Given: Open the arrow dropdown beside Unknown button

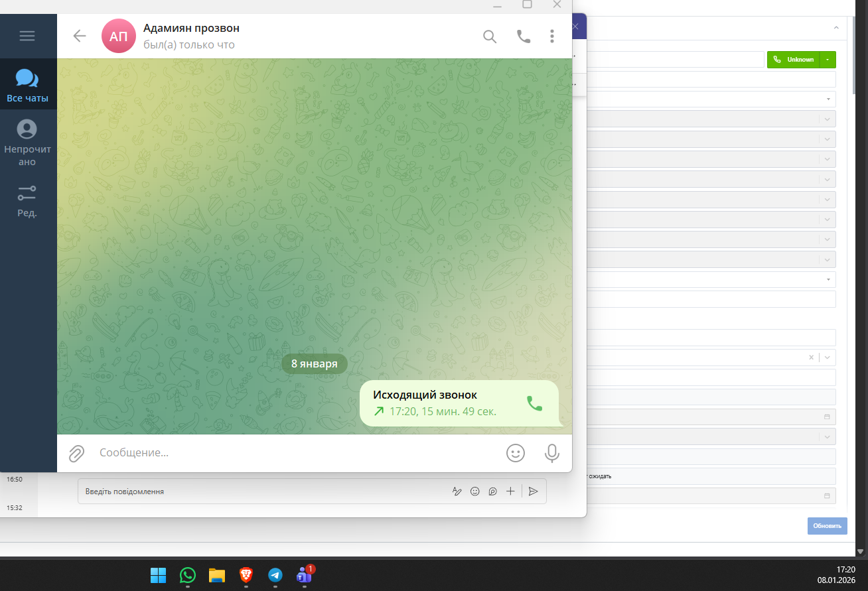Looking at the screenshot, I should 828,60.
